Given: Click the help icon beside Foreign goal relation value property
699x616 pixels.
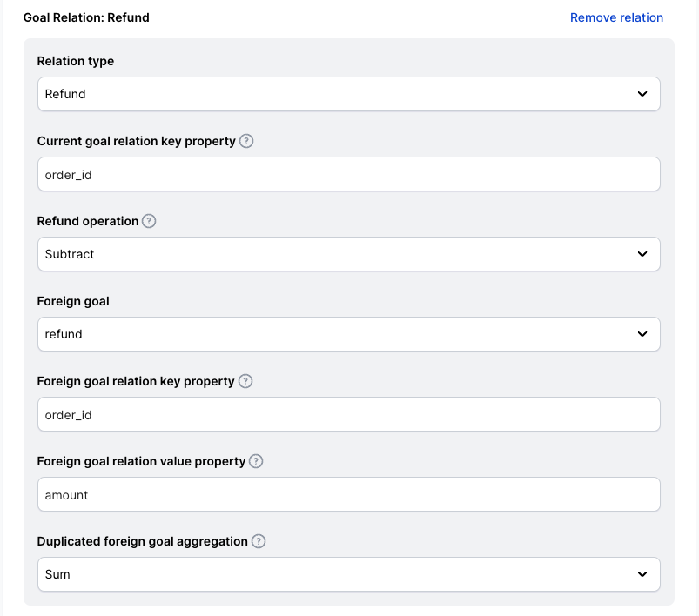Looking at the screenshot, I should click(x=256, y=461).
